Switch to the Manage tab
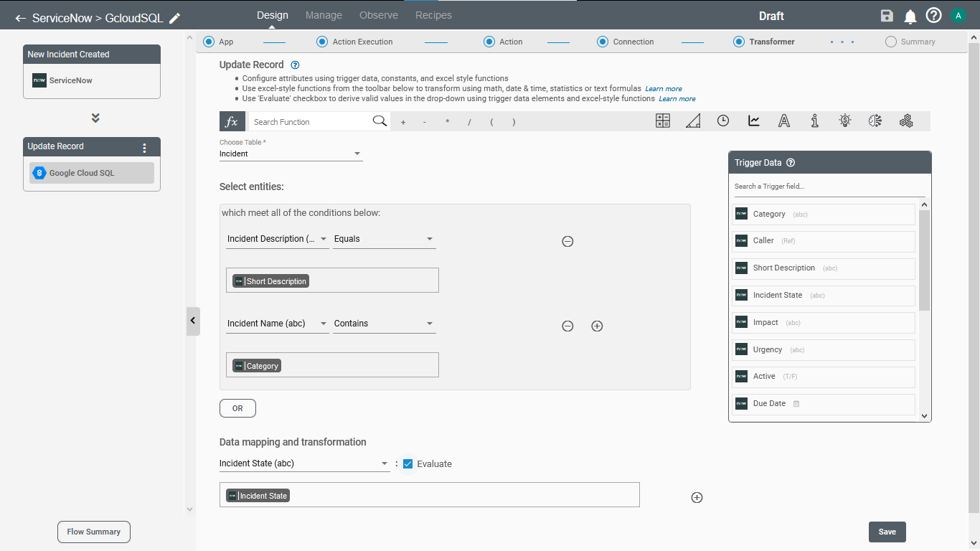This screenshot has height=551, width=980. tap(324, 15)
